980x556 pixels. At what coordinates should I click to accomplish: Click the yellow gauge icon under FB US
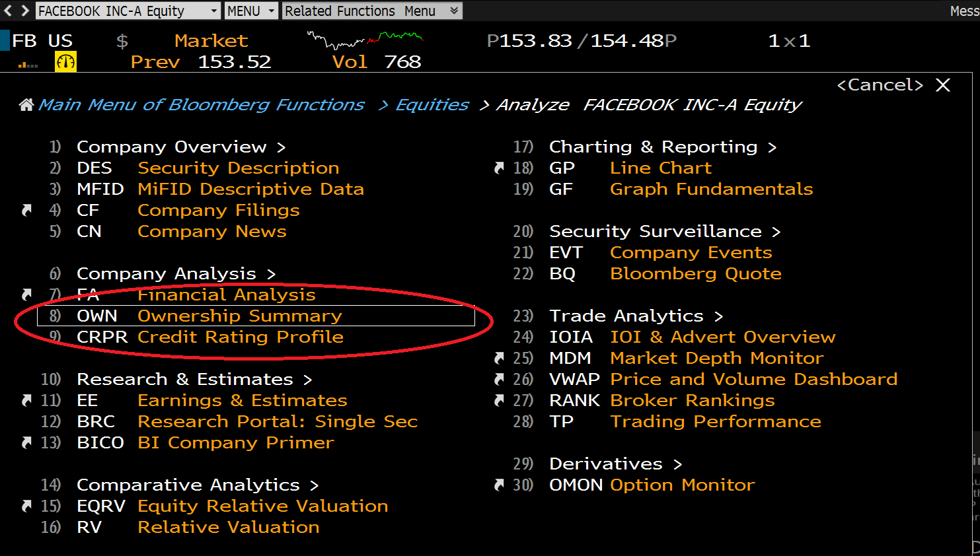pyautogui.click(x=65, y=62)
